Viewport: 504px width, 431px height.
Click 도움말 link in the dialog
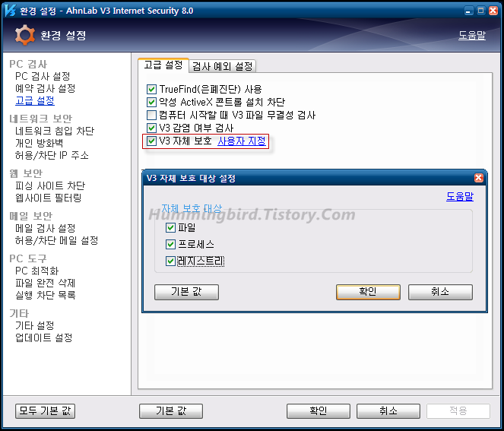[x=459, y=196]
